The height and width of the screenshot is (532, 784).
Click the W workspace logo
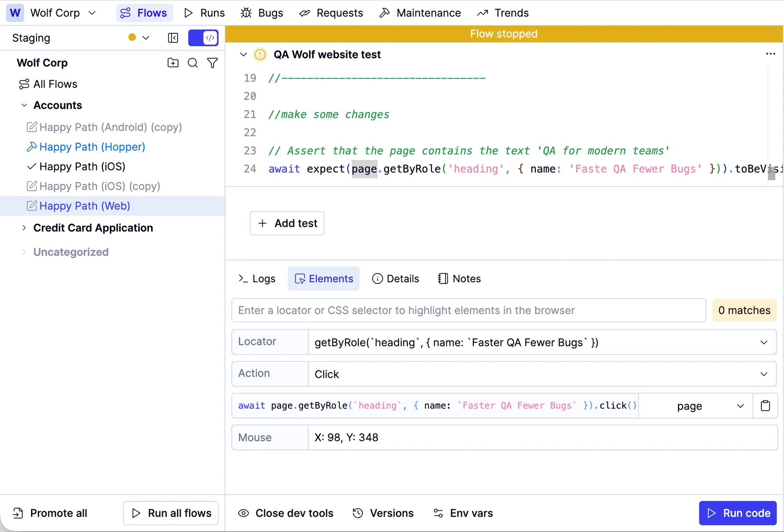(15, 13)
